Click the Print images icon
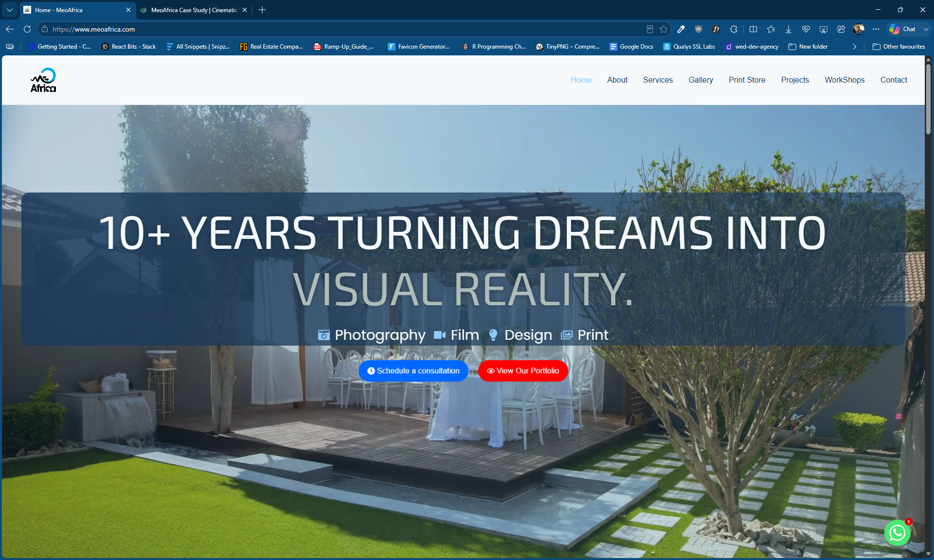 567,335
